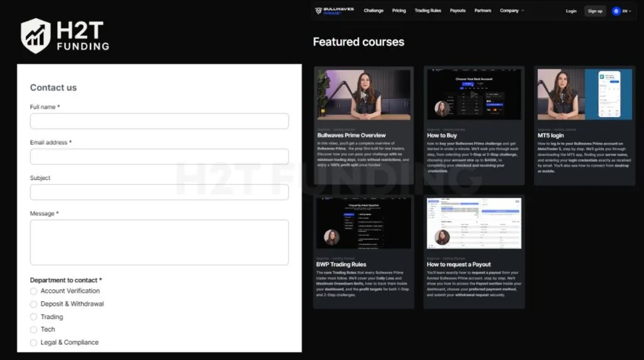Image resolution: width=644 pixels, height=360 pixels.
Task: Click the BWP Trading Rules course title
Action: pyautogui.click(x=341, y=264)
